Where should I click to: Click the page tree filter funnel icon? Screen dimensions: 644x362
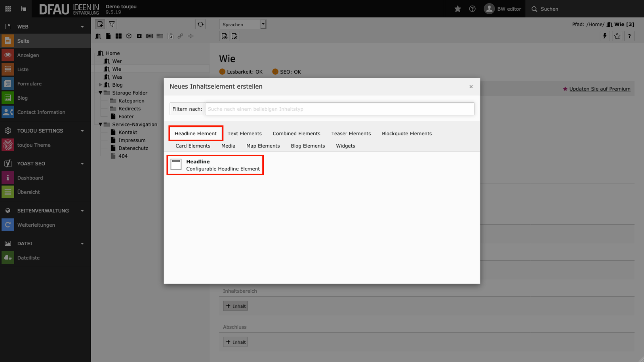coord(112,25)
